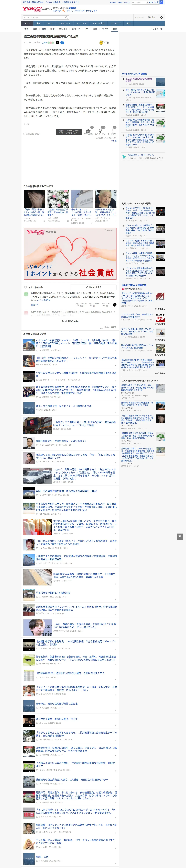Click the Yahoo ネット募金 社会貢献 banner
This screenshot has width=186, height=868.
pos(70,253)
